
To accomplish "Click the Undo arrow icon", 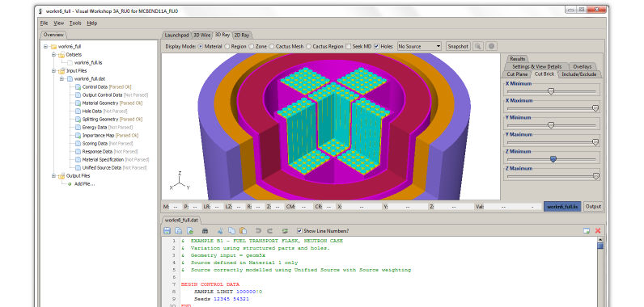I will [258, 231].
